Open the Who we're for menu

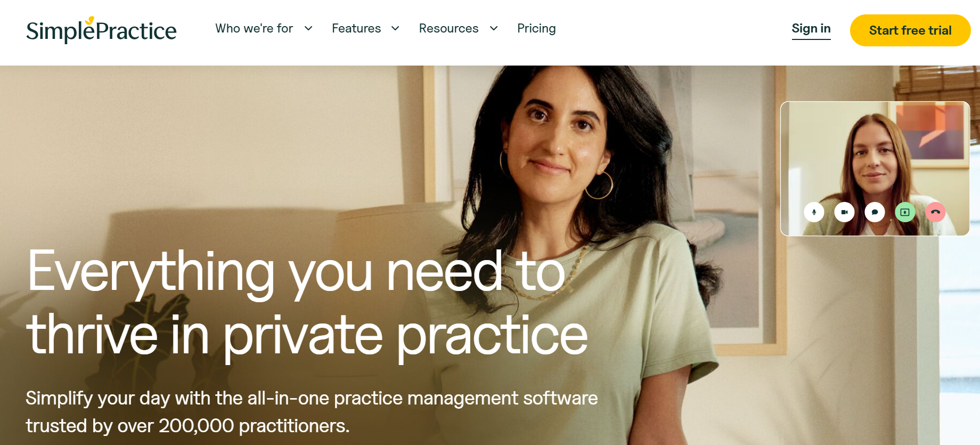(x=254, y=28)
